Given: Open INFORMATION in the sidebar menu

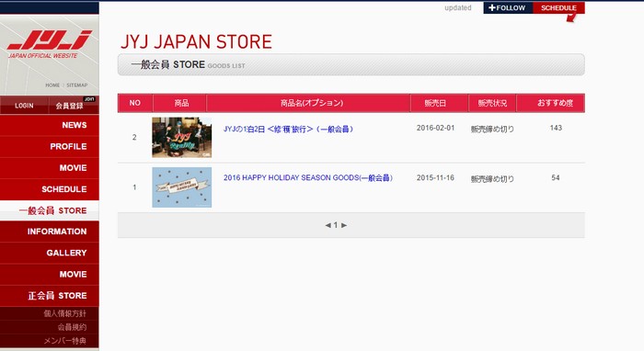Looking at the screenshot, I should [x=50, y=232].
